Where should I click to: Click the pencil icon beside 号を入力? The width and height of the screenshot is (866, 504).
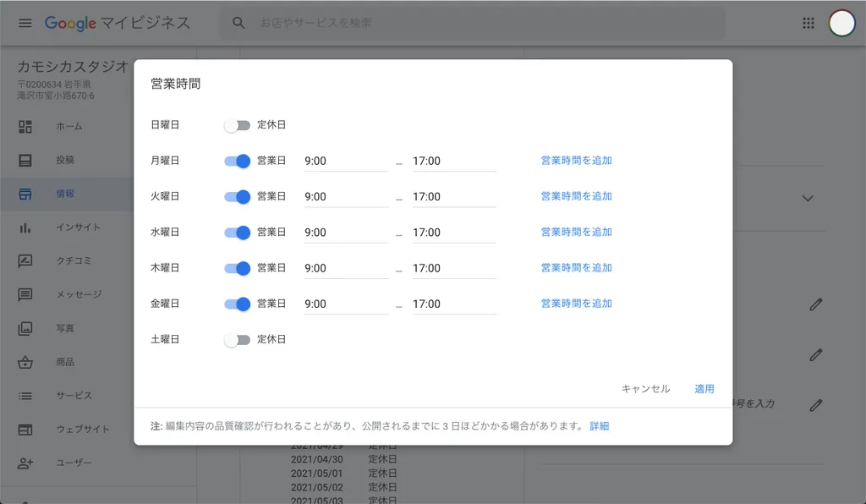click(816, 405)
